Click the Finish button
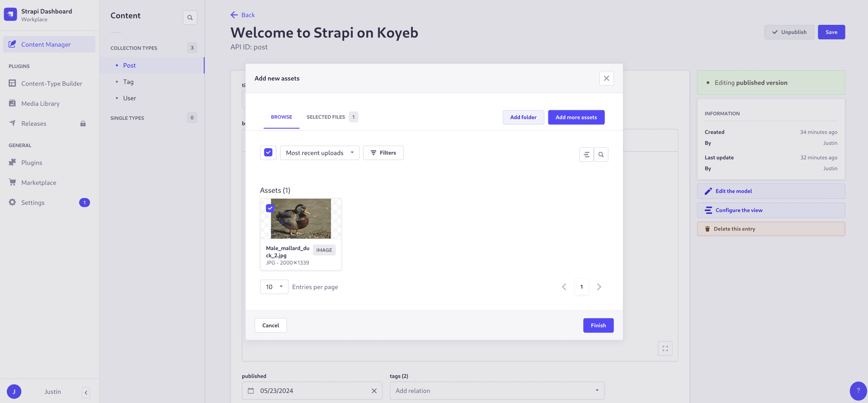The height and width of the screenshot is (403, 868). click(x=598, y=325)
